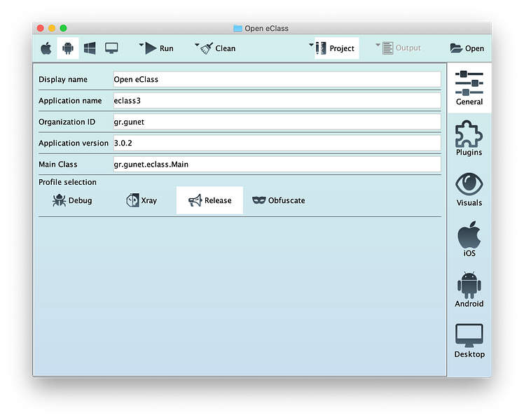Click the Project toolbar button
Viewport: 524px width, 420px height.
[336, 48]
